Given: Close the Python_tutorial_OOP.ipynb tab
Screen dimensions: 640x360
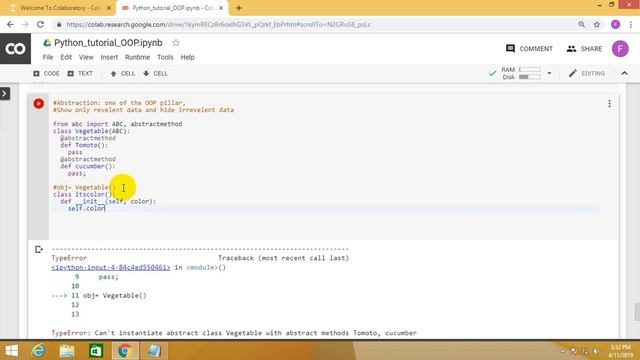Looking at the screenshot, I should [x=221, y=8].
